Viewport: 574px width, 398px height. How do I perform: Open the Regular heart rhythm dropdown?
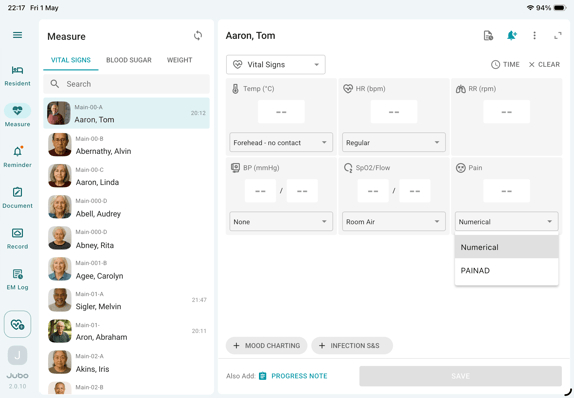(394, 142)
